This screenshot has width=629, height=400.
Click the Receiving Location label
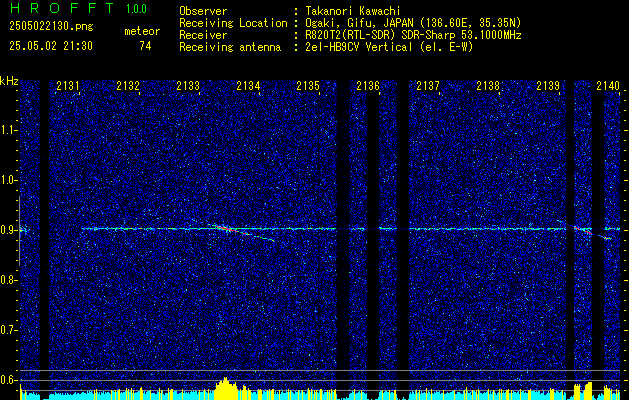pyautogui.click(x=233, y=23)
